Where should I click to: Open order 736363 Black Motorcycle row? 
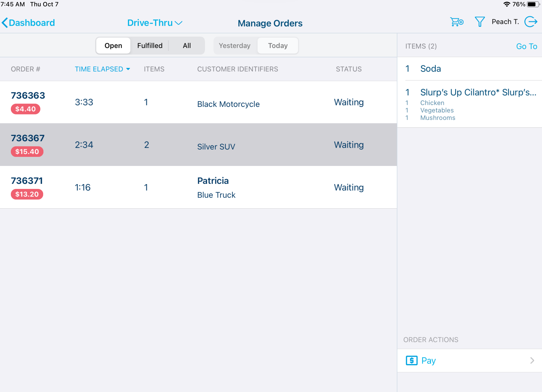(x=198, y=102)
